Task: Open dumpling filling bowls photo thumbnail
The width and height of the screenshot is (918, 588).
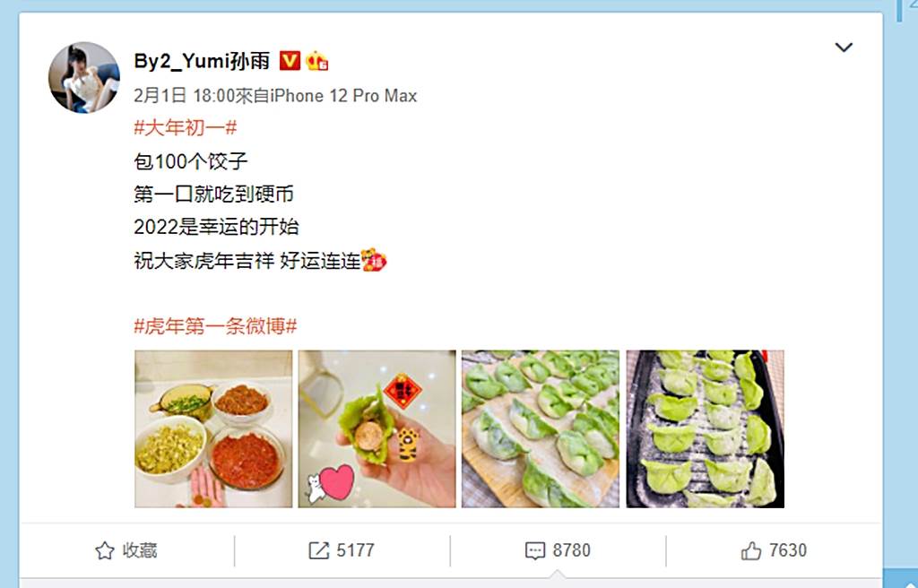Action: tap(213, 428)
